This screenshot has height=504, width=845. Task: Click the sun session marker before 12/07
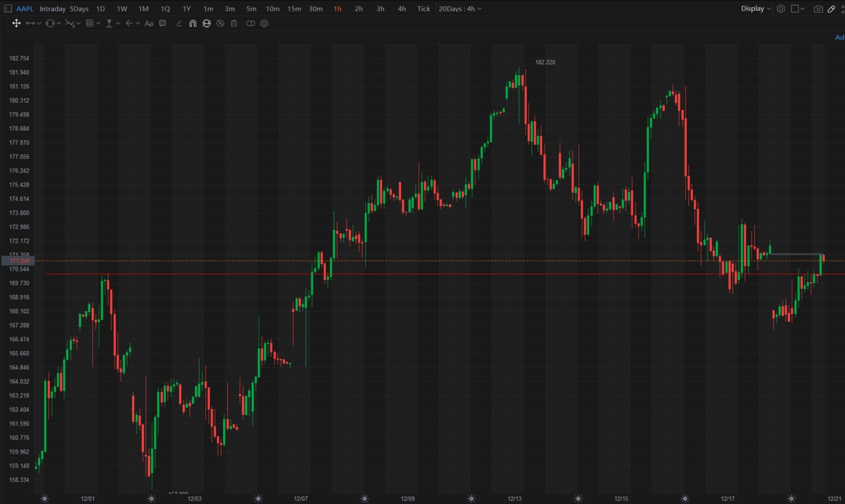click(258, 499)
